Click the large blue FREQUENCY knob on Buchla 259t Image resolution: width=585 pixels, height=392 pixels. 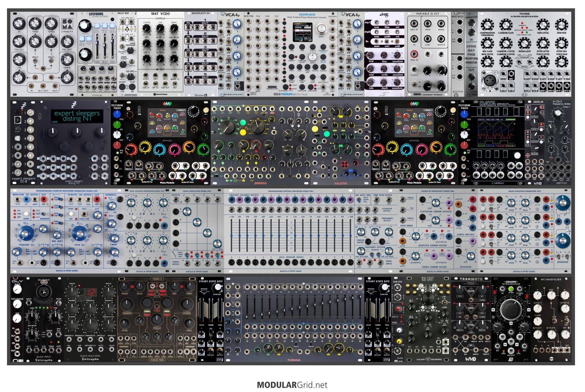click(26, 233)
